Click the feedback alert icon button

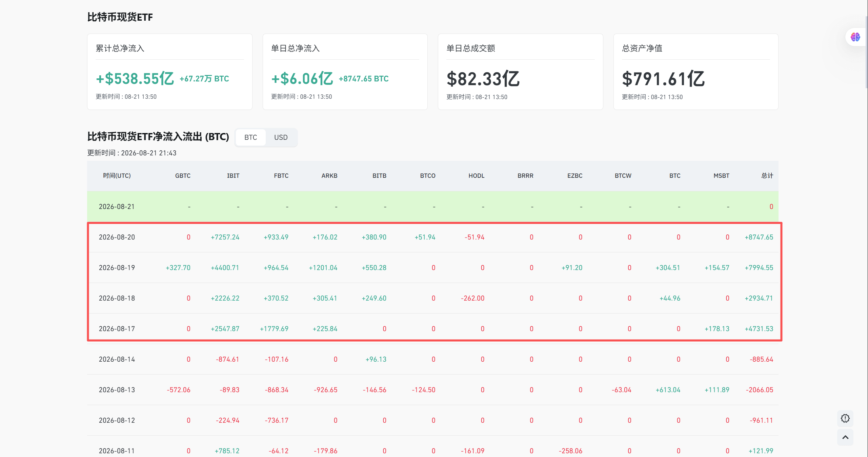click(x=845, y=418)
